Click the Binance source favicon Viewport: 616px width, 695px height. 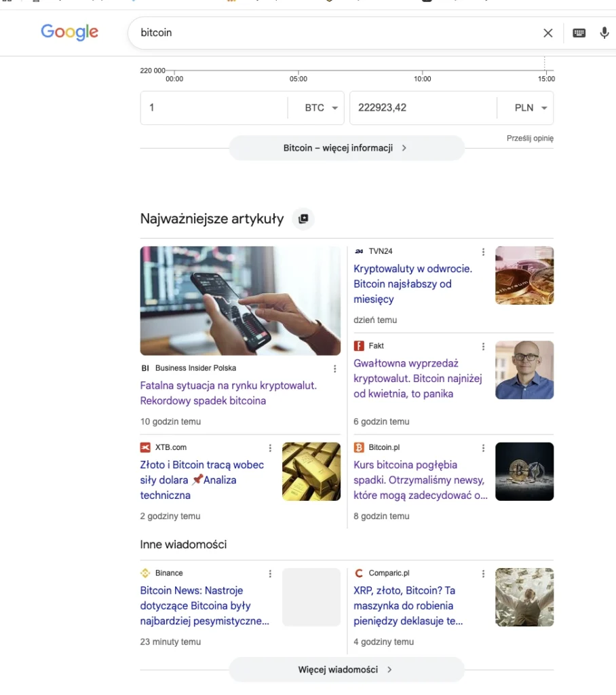point(145,574)
